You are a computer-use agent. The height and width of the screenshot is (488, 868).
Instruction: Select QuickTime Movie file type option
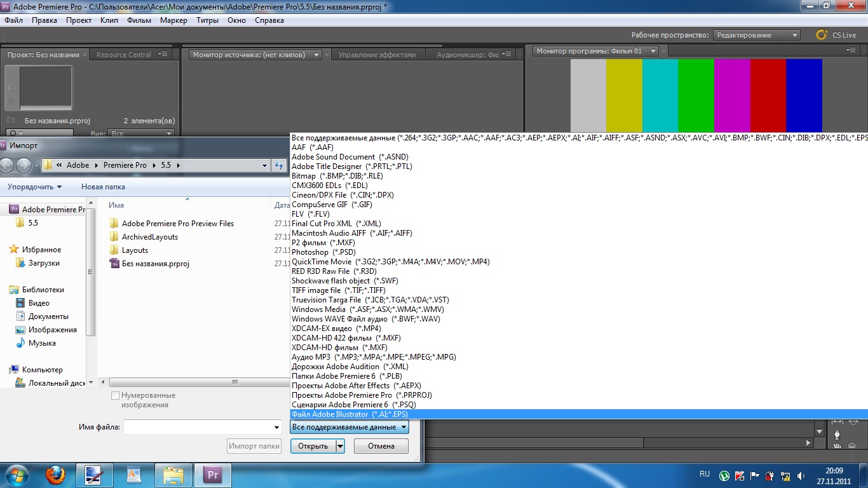tap(579, 262)
